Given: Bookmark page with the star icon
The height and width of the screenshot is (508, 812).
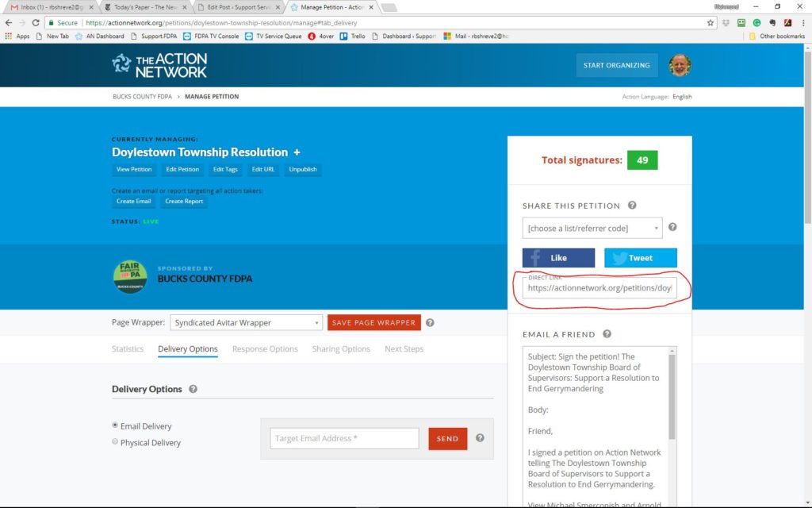Looking at the screenshot, I should click(x=710, y=23).
